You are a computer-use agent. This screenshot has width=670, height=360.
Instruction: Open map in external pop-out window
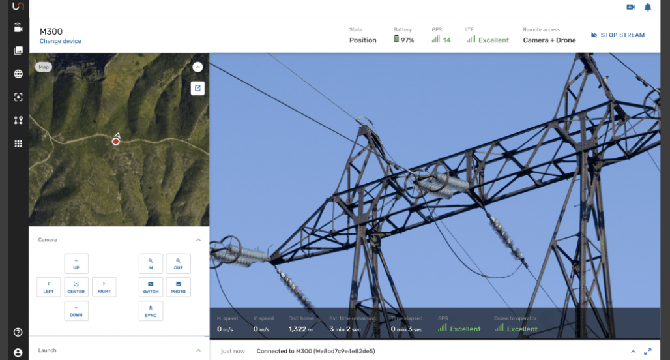pos(197,88)
